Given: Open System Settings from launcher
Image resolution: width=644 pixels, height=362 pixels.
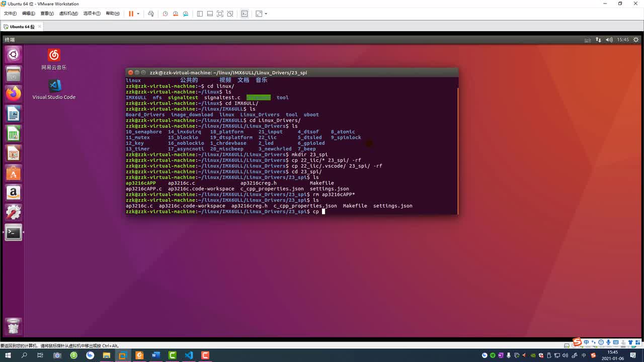Looking at the screenshot, I should point(14,212).
